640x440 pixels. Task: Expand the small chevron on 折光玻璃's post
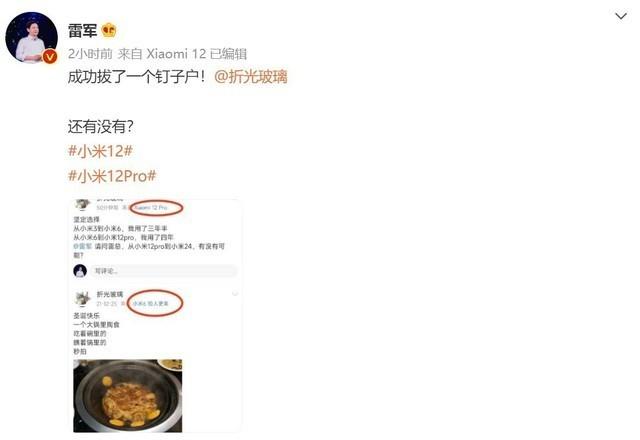point(235,293)
